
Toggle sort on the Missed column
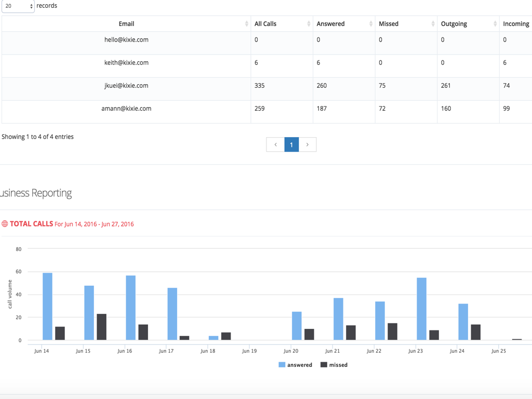coord(433,24)
